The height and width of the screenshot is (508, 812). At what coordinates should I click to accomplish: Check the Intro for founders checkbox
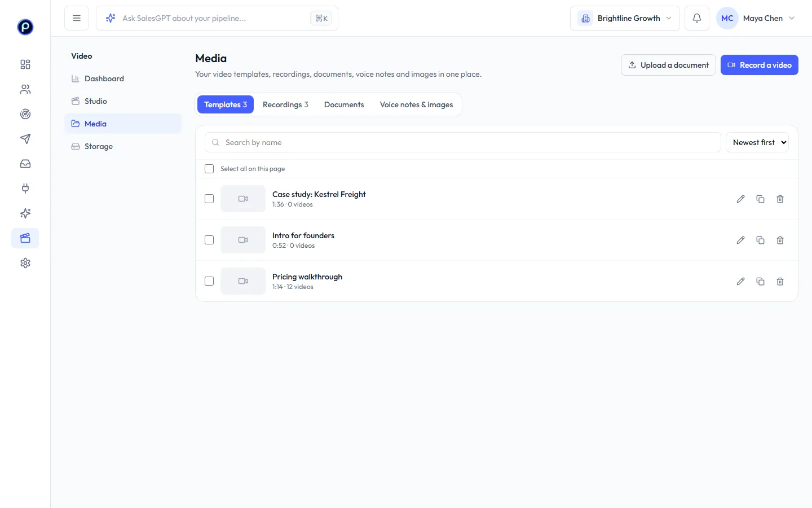coord(209,240)
